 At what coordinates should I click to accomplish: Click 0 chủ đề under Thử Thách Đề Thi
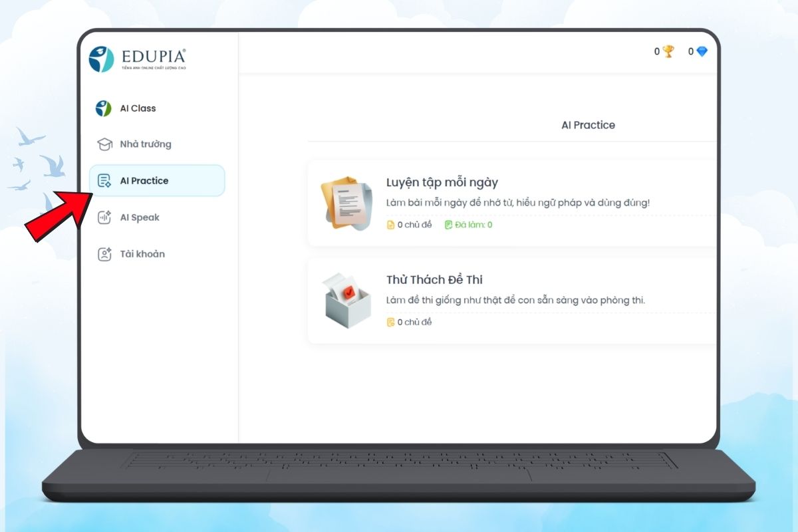(x=409, y=323)
